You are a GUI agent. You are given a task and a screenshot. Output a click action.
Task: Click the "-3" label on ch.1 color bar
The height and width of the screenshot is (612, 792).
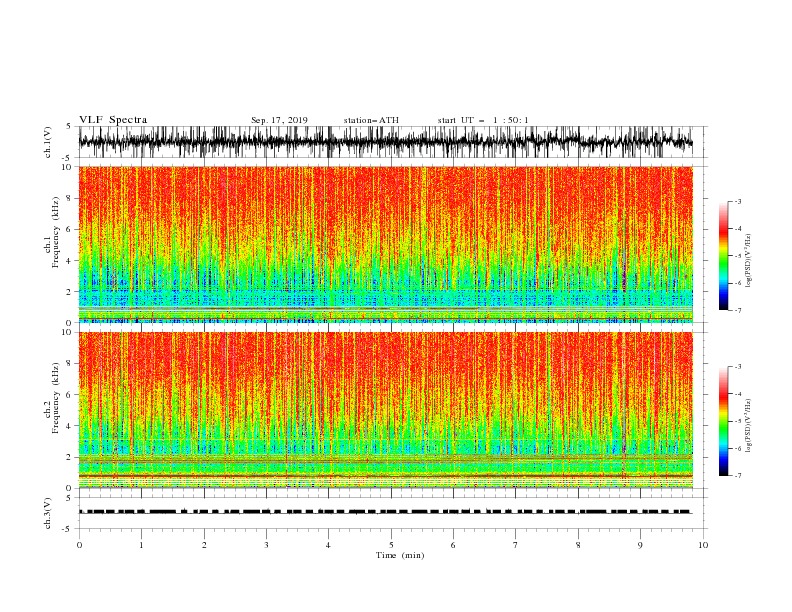pyautogui.click(x=737, y=201)
